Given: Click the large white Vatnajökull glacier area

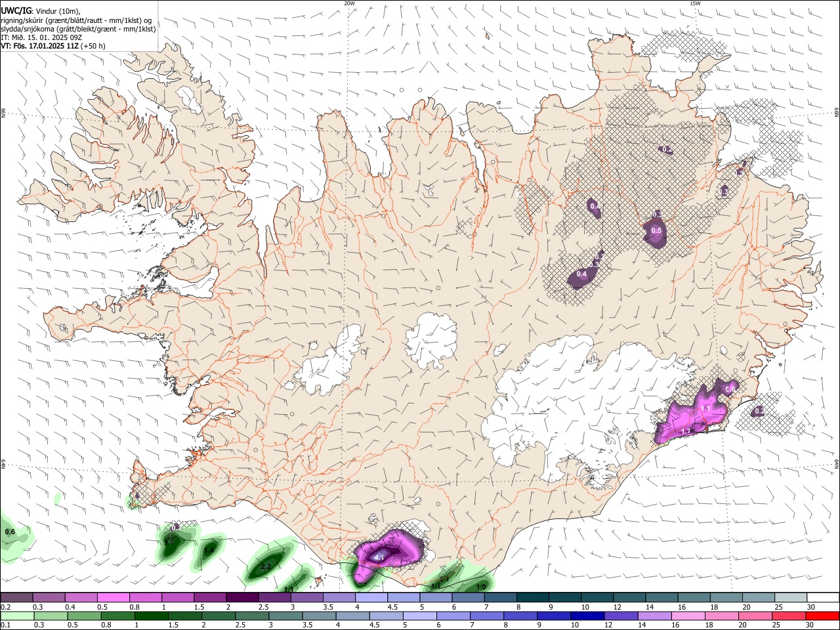Looking at the screenshot, I should pos(577,407).
